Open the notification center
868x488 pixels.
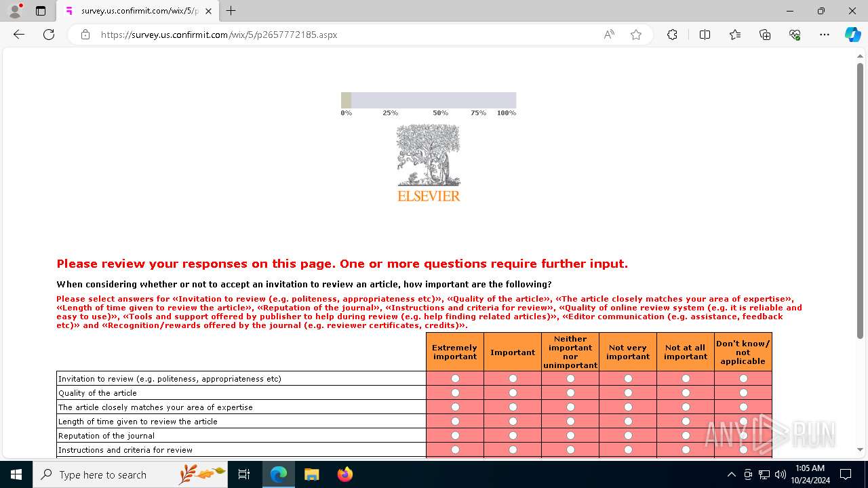846,474
